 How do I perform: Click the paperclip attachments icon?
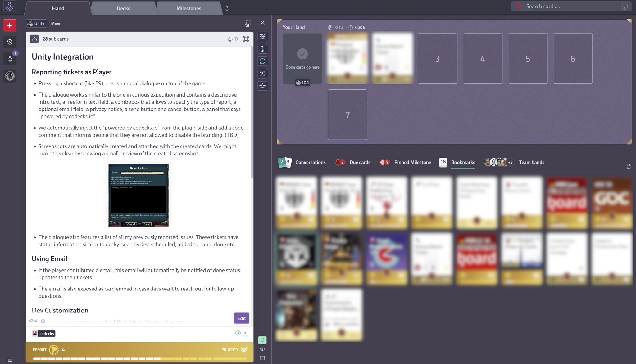pyautogui.click(x=262, y=49)
